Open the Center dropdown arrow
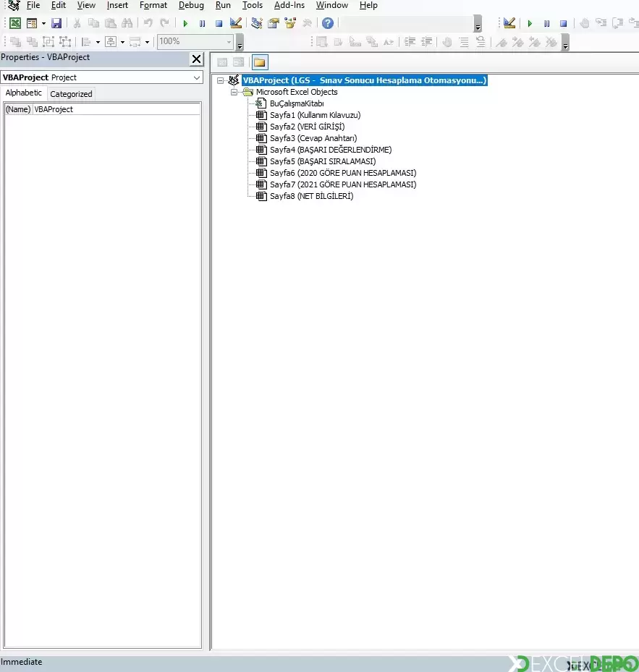 point(122,42)
